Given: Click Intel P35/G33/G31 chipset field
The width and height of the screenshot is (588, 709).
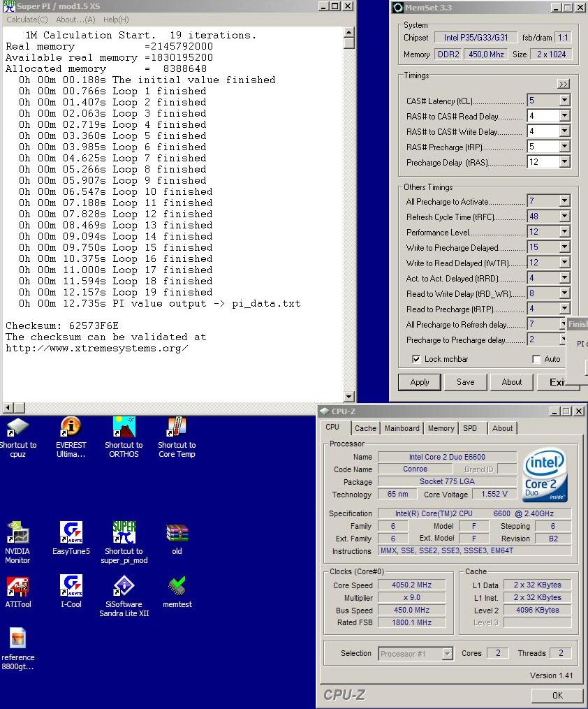Looking at the screenshot, I should click(x=476, y=38).
